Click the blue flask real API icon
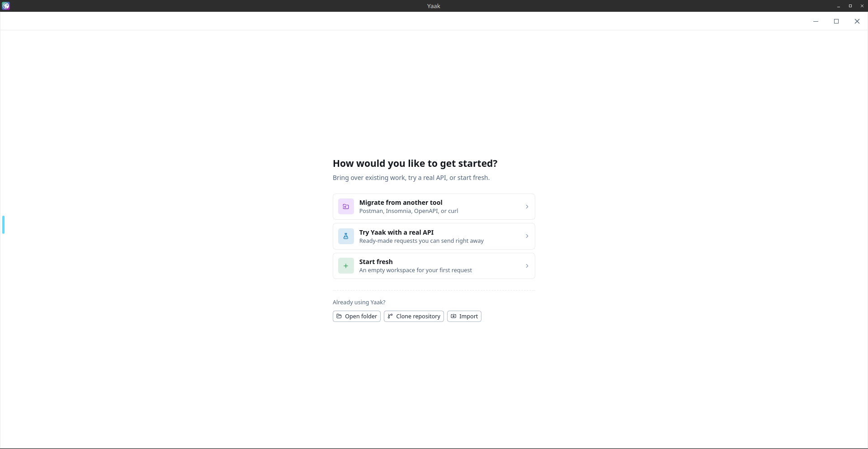Screen dimensions: 868x449 click(346, 236)
